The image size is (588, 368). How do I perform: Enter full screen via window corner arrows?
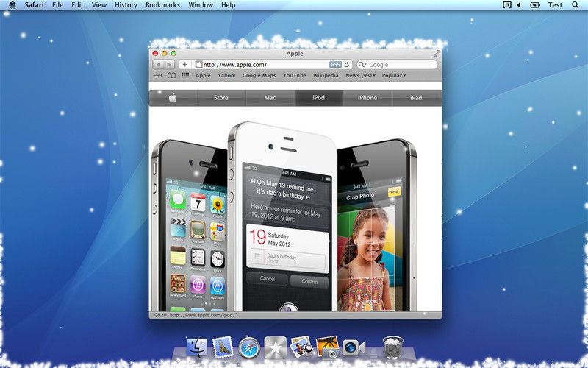[436, 54]
